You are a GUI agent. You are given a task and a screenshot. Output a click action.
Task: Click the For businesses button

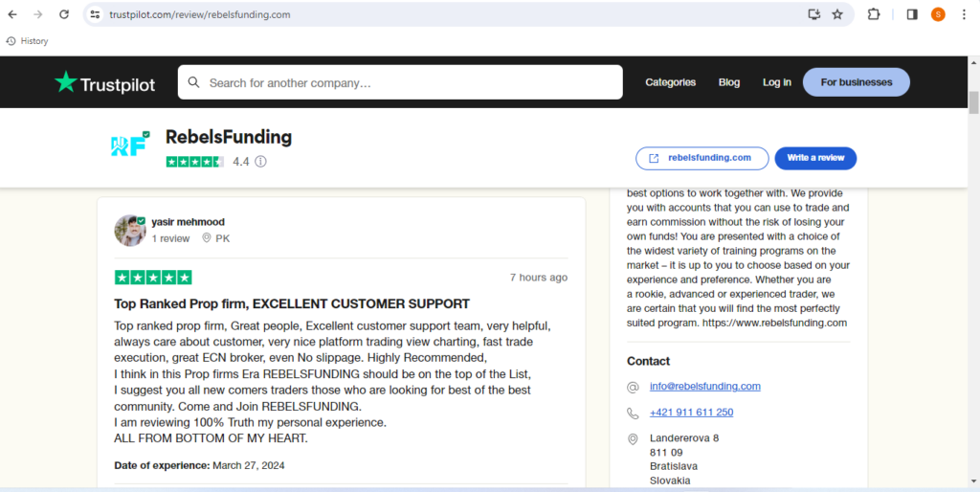tap(857, 82)
